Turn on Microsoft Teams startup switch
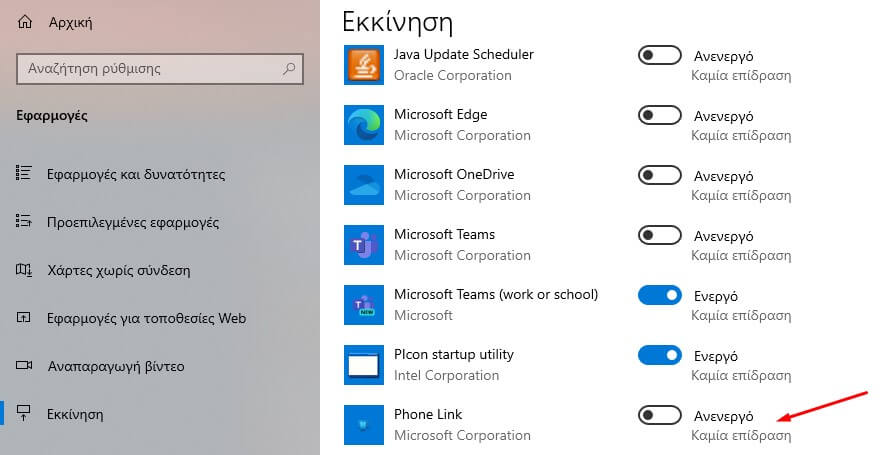The image size is (886, 455). point(659,236)
